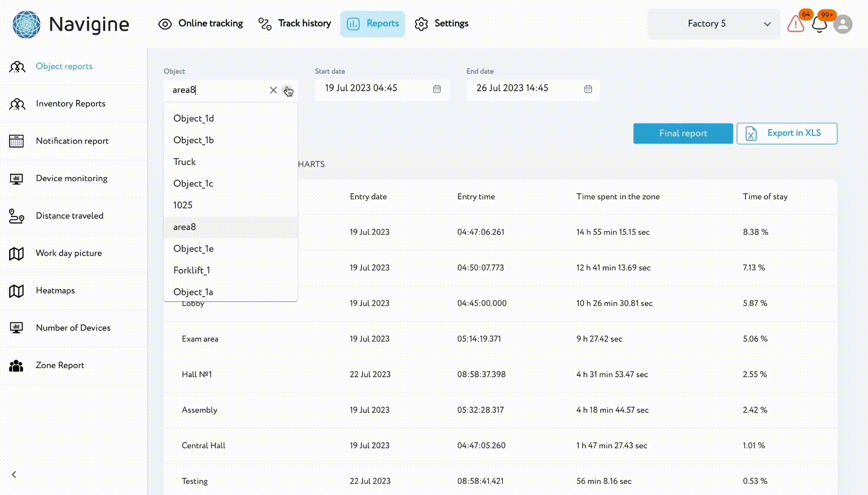
Task: Click the Distance traveled route icon
Action: [x=17, y=216]
